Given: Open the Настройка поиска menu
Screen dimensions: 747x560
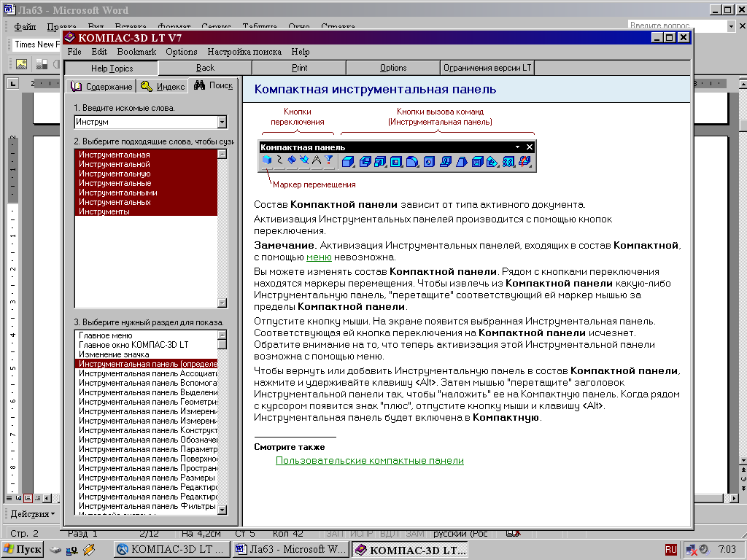Looking at the screenshot, I should coord(244,52).
